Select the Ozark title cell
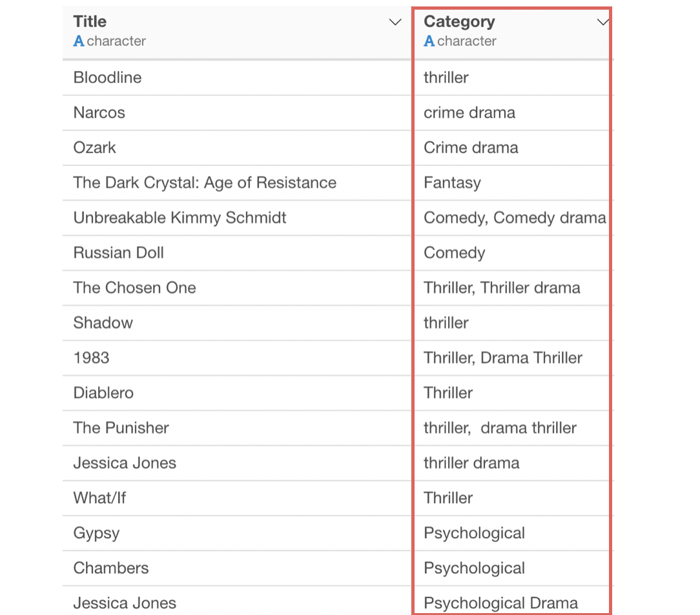This screenshot has width=700, height=615. [x=237, y=148]
